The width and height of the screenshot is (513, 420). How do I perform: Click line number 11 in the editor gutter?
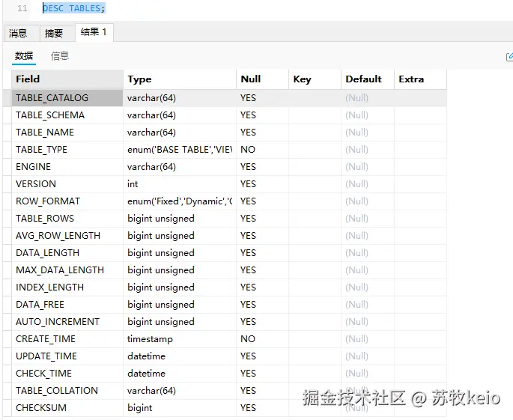22,8
